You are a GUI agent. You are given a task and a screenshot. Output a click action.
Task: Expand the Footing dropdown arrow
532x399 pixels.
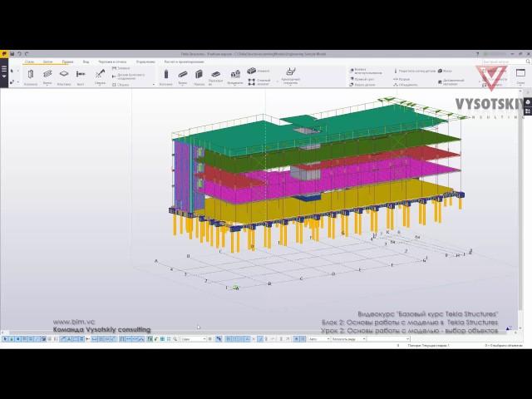coord(235,86)
